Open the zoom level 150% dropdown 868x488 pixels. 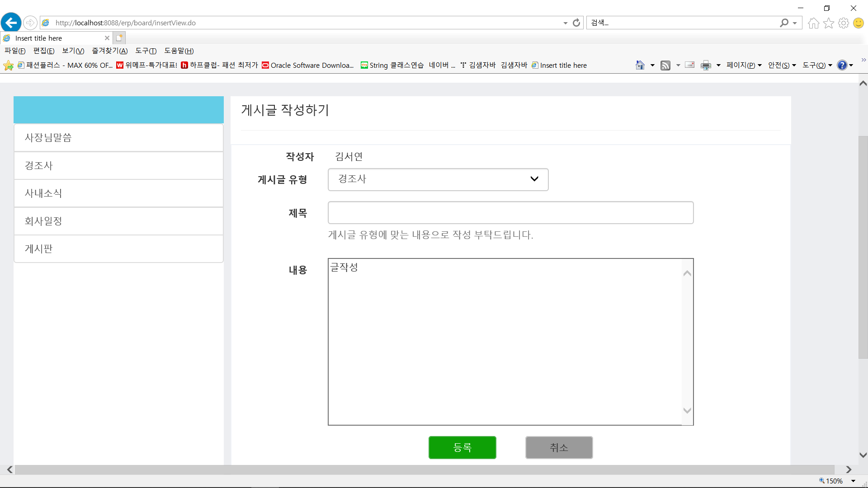tap(853, 481)
